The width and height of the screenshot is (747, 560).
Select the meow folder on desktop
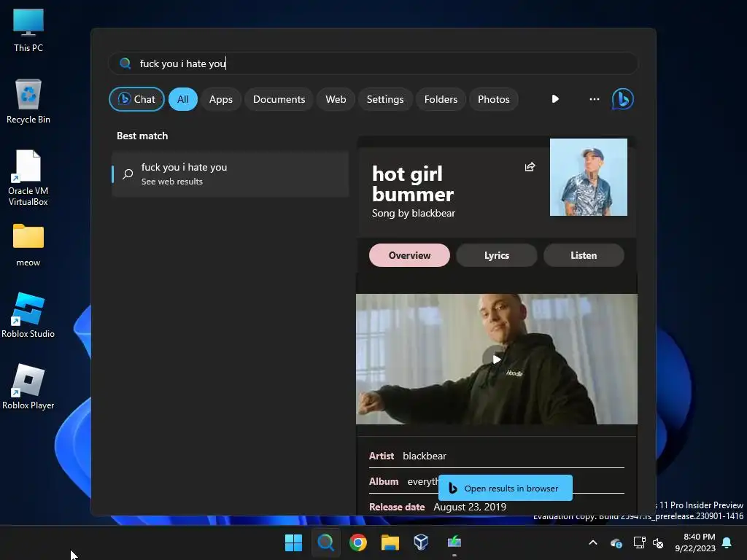tap(28, 245)
